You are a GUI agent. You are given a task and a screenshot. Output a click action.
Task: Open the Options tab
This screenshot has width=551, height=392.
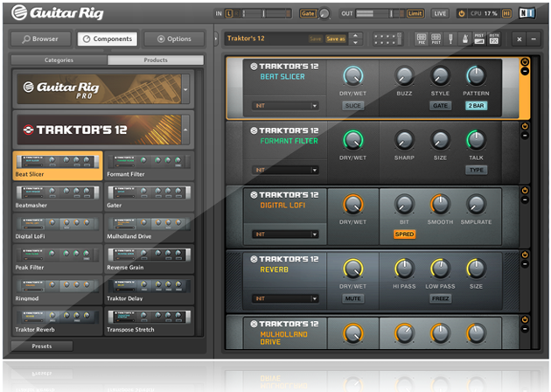point(174,38)
